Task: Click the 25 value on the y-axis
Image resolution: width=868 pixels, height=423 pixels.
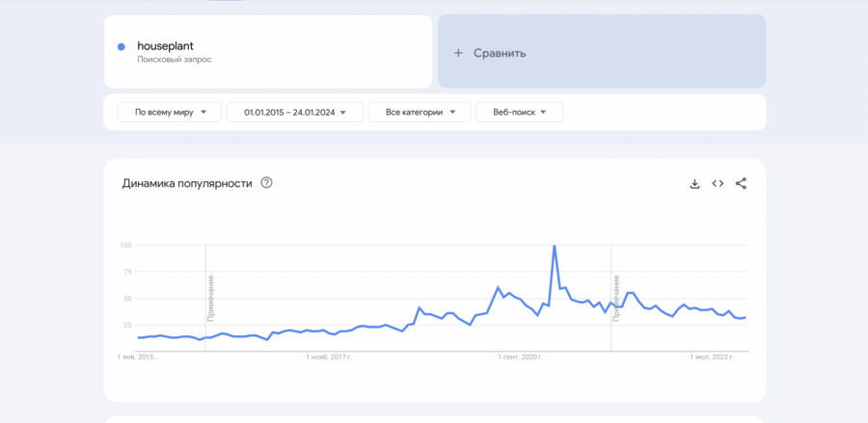Action: pyautogui.click(x=127, y=325)
